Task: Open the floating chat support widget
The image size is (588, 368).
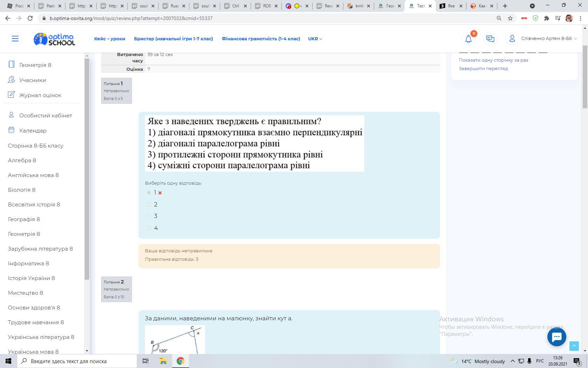Action: point(556,337)
